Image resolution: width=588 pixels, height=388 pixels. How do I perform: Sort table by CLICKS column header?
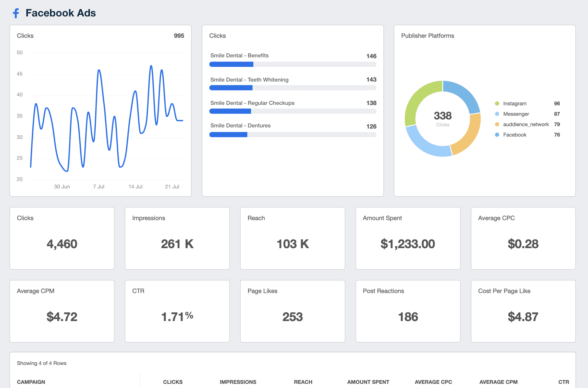click(173, 382)
